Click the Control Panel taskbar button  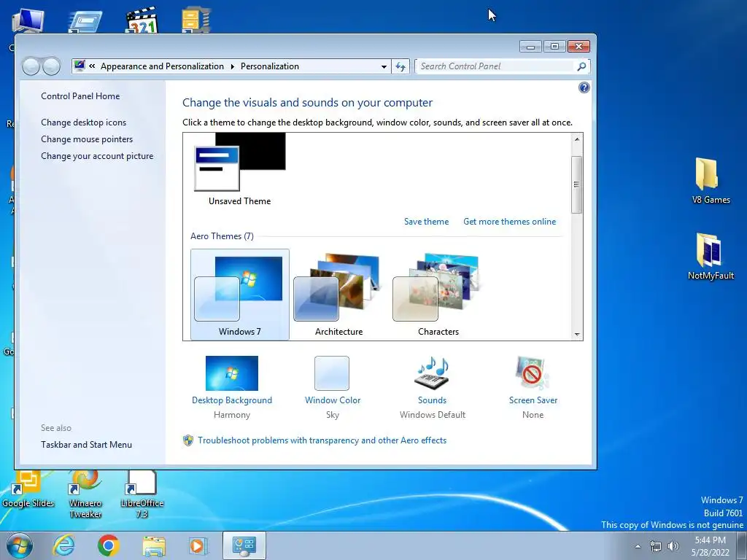coord(244,545)
